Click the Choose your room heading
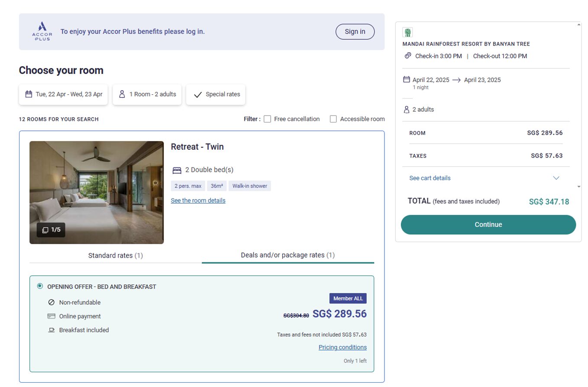 (x=61, y=71)
